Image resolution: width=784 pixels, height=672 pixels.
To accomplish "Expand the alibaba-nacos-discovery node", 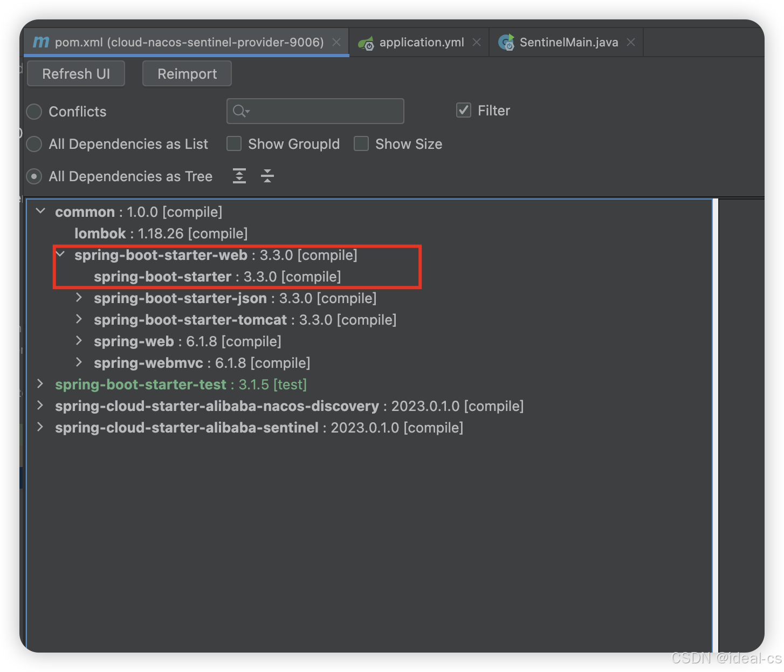I will [40, 405].
